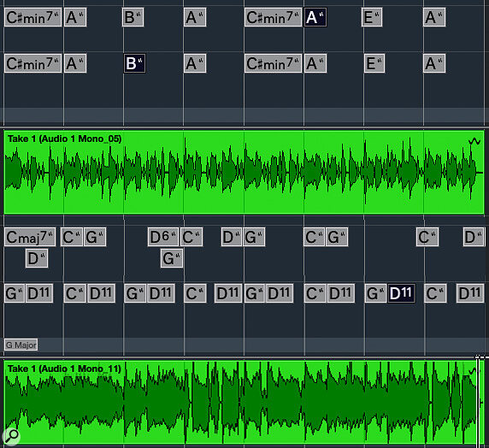
Task: Click the G Major scale event
Action: (x=21, y=345)
